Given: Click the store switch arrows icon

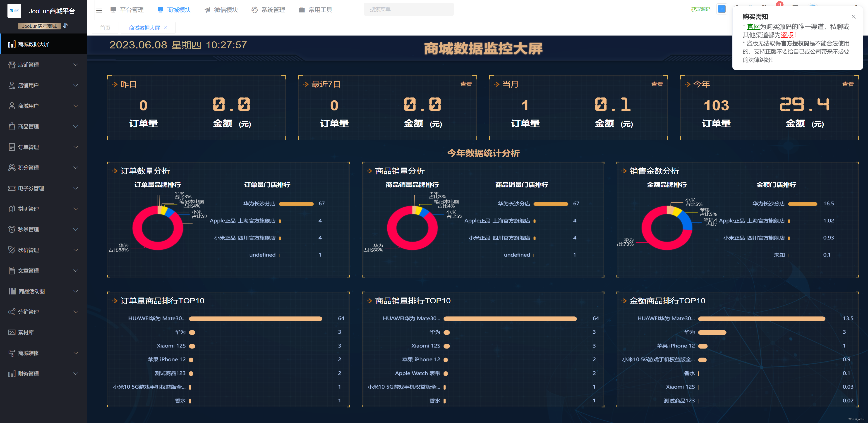Looking at the screenshot, I should pos(66,26).
